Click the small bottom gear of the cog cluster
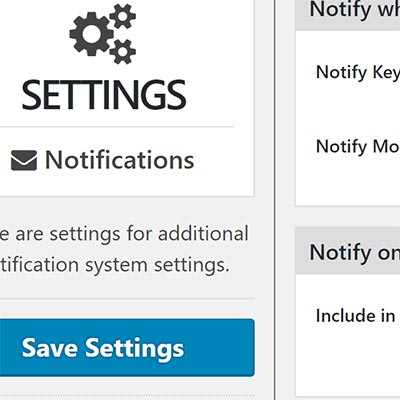400x400 pixels. (122, 52)
